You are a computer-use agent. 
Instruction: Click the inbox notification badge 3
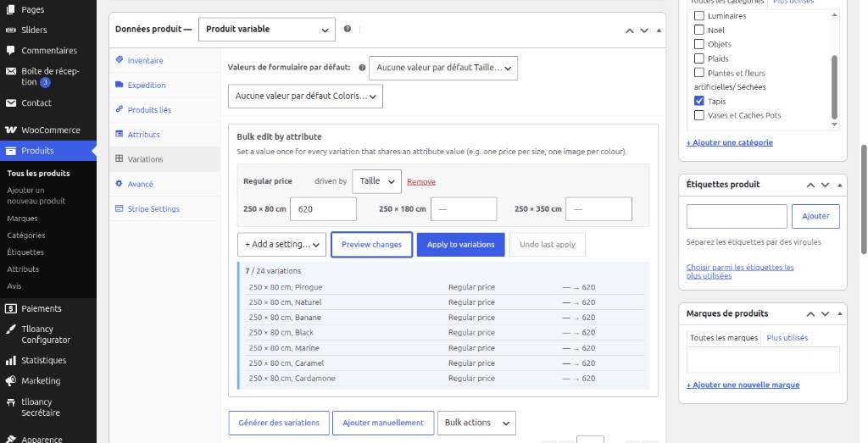(x=46, y=82)
